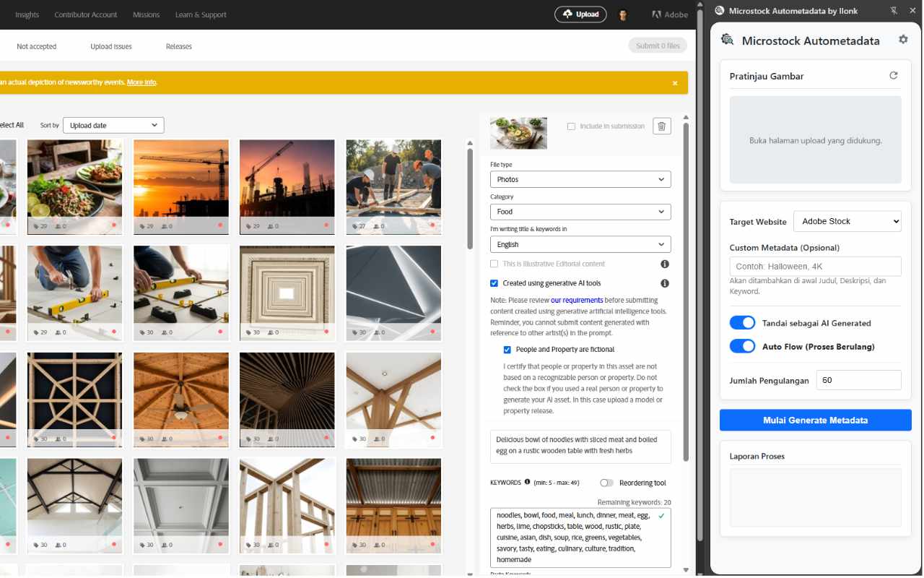Screen dimensions: 924x578
Task: Select the white geometric abstract thumbnail
Action: (x=393, y=293)
